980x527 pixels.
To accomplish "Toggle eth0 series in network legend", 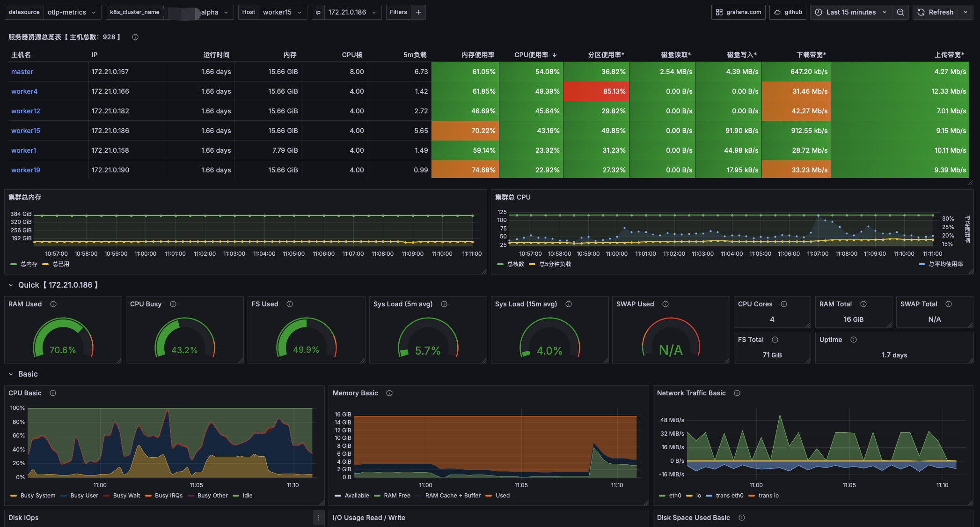I will (x=675, y=496).
